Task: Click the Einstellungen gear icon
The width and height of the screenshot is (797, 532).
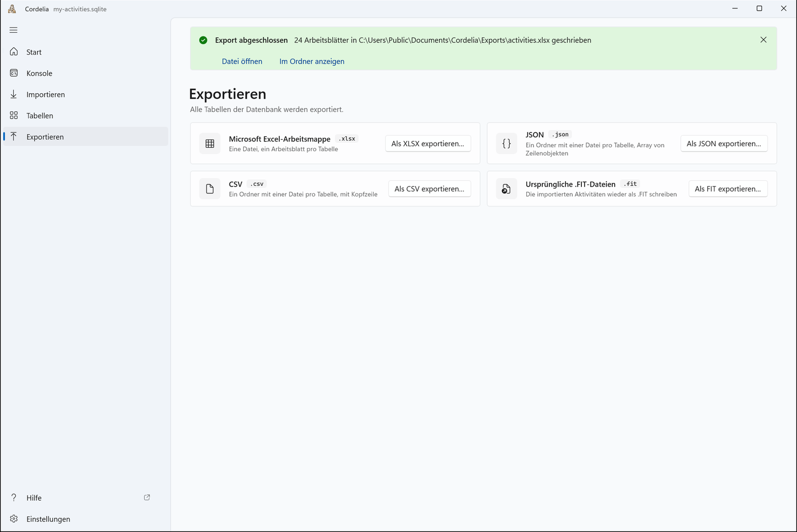Action: (14, 519)
